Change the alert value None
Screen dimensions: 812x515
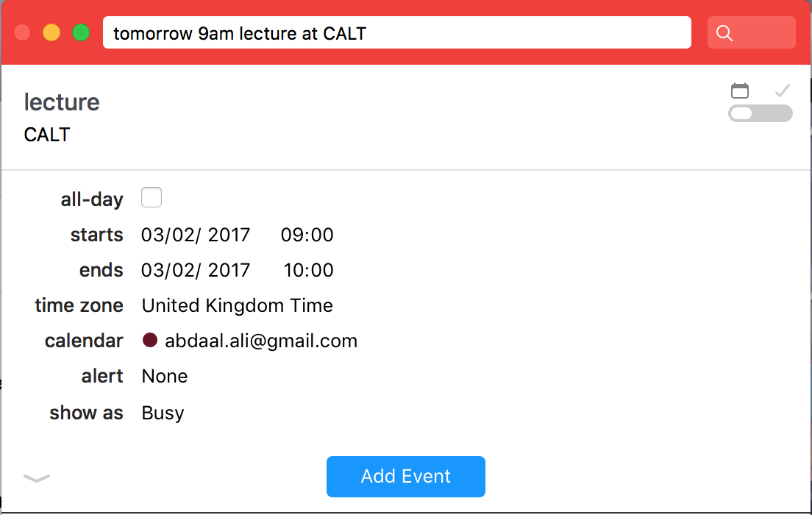point(165,376)
